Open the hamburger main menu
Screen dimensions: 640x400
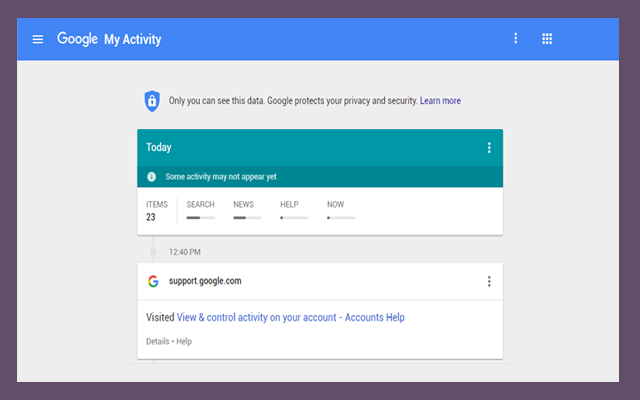[x=38, y=39]
